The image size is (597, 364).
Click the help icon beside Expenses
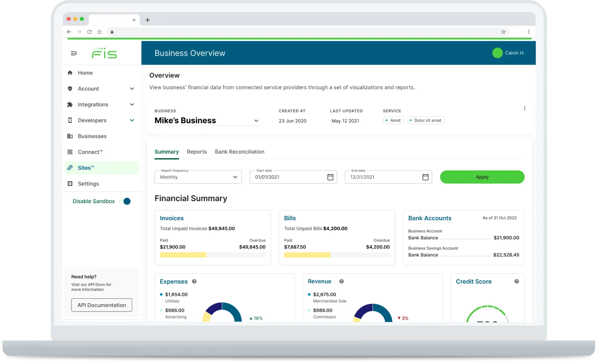click(x=194, y=281)
